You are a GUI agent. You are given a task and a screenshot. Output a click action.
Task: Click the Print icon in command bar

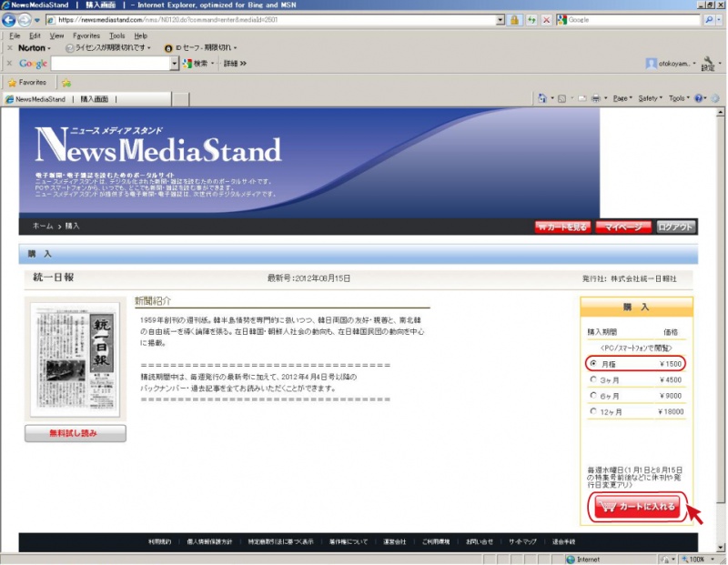pyautogui.click(x=596, y=98)
